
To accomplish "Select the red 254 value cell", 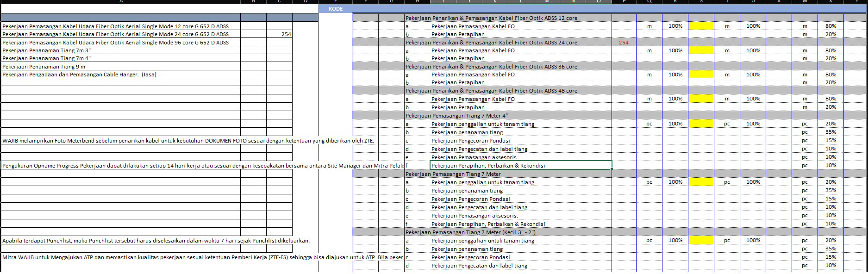I will (624, 43).
